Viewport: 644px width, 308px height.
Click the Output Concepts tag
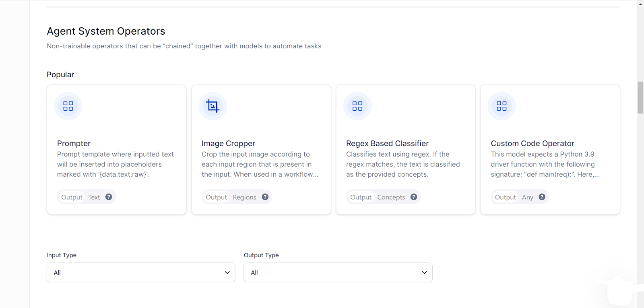click(x=378, y=197)
